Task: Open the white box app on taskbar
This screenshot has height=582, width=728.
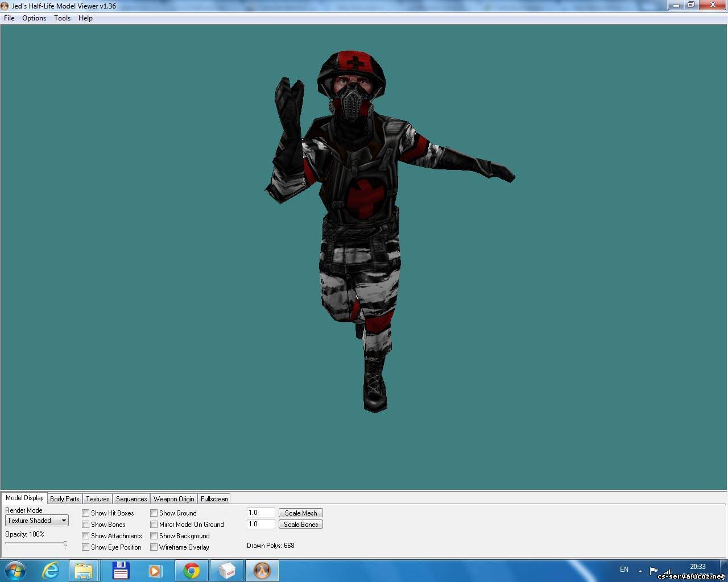Action: click(227, 571)
